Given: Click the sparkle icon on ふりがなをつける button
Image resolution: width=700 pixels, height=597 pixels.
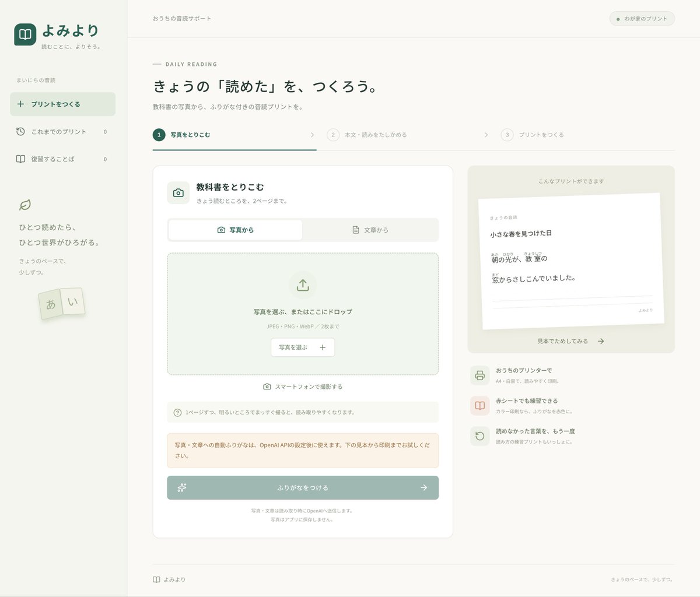Looking at the screenshot, I should pos(182,488).
